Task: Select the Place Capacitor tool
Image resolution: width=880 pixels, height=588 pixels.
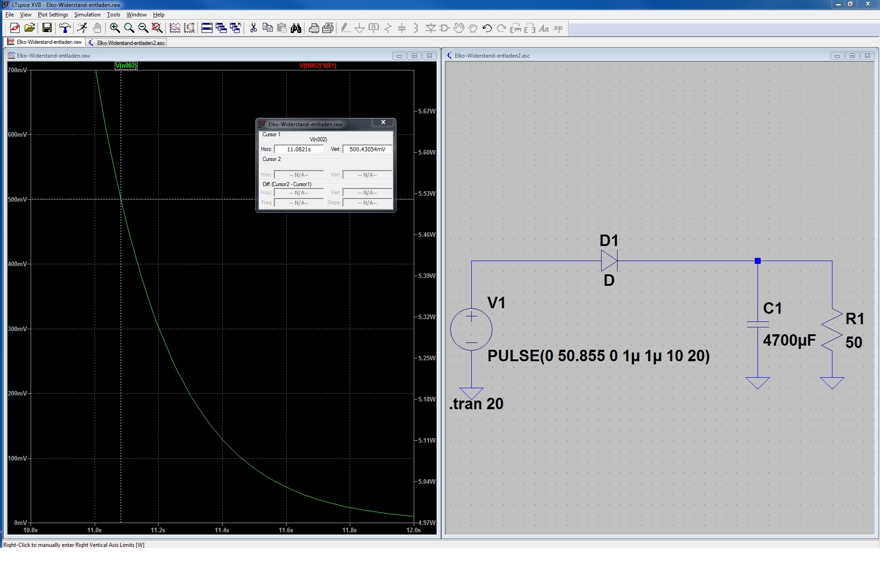Action: coord(402,28)
